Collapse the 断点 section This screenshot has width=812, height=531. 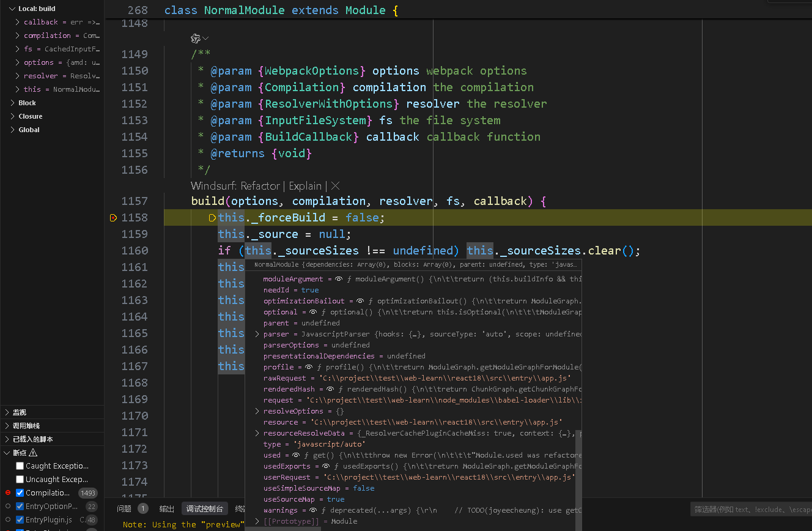click(7, 453)
